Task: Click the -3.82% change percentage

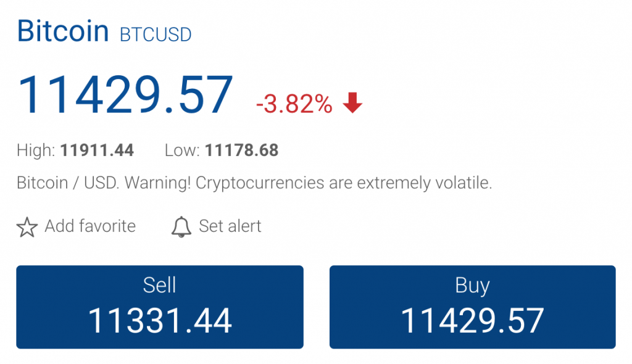Action: (294, 104)
